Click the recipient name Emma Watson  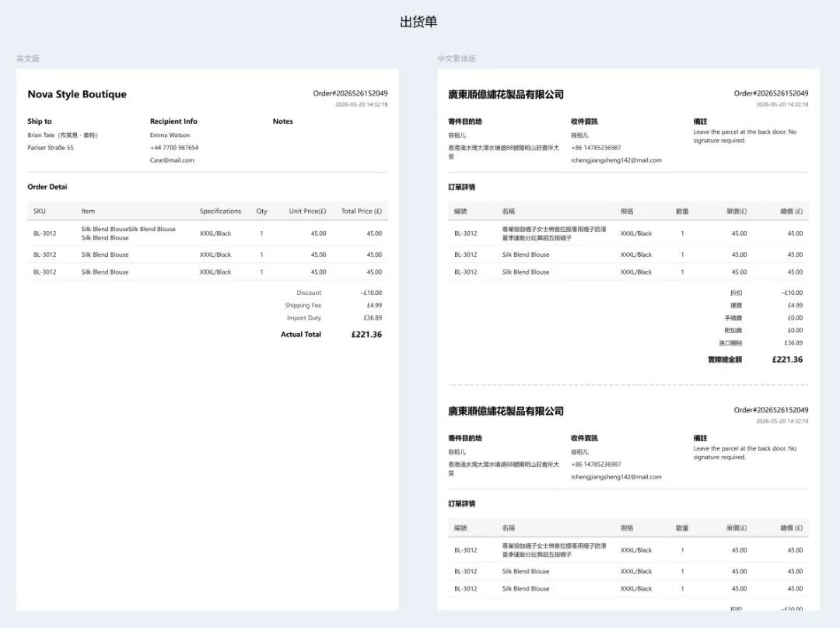click(170, 135)
